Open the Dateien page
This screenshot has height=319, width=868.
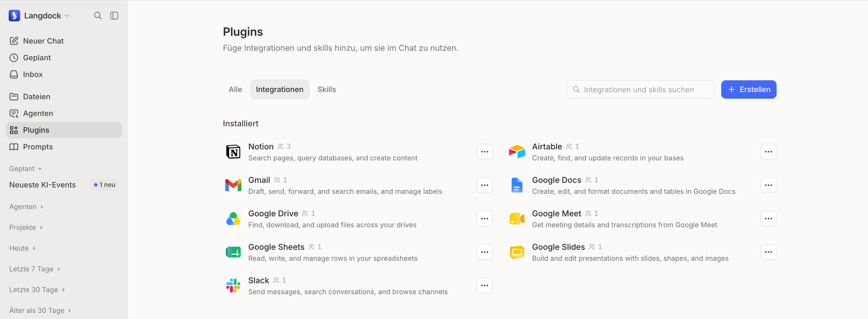[64, 96]
